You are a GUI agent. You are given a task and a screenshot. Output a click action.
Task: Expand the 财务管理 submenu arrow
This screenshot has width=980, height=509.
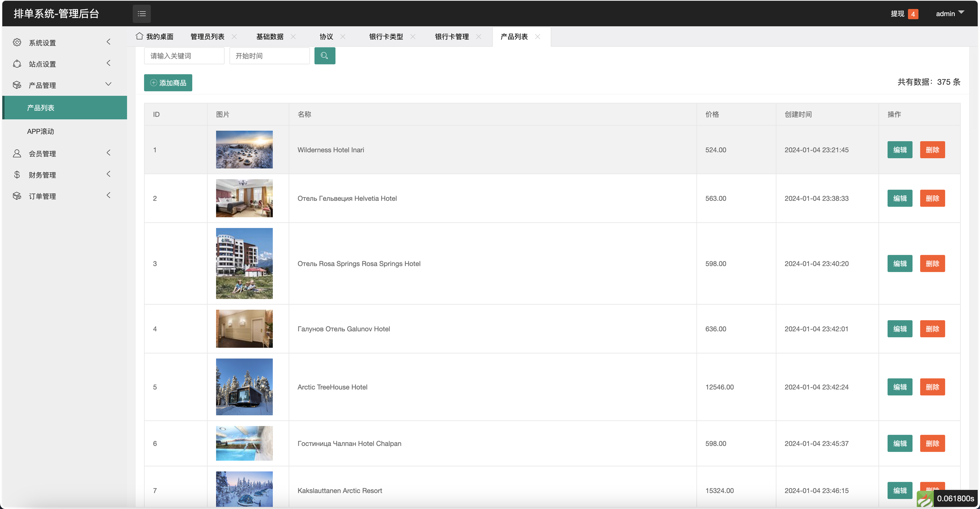coord(108,174)
